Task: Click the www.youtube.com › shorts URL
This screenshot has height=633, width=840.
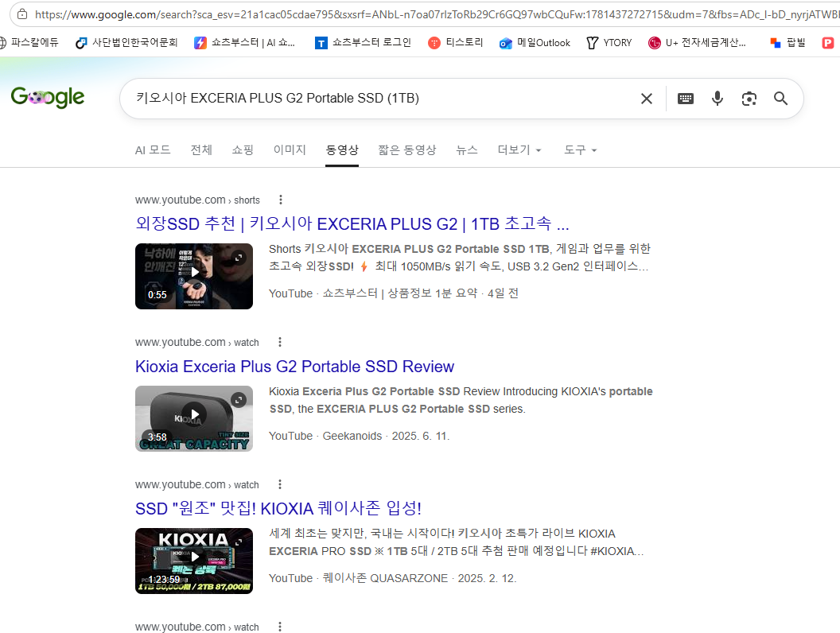Action: 197,200
